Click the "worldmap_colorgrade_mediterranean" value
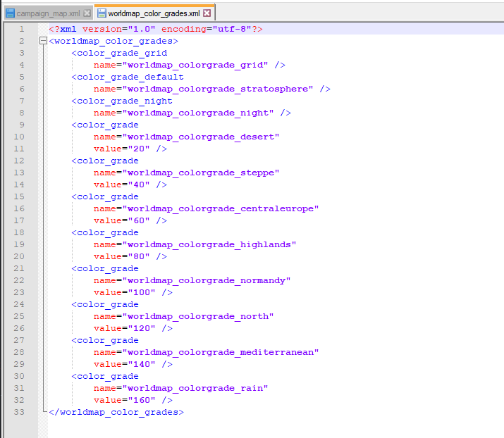This screenshot has width=504, height=438. [x=221, y=353]
